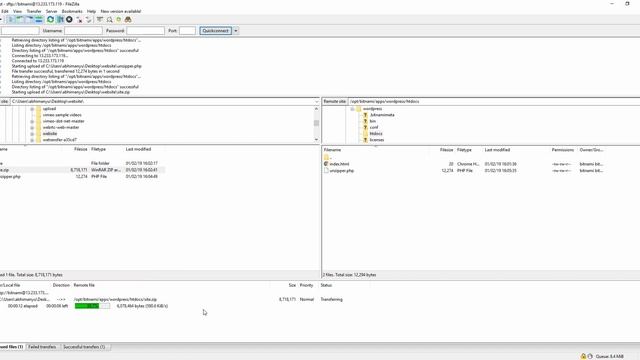This screenshot has width=640, height=360.
Task: Click the Chrome icon beside index.html
Action: click(x=326, y=164)
